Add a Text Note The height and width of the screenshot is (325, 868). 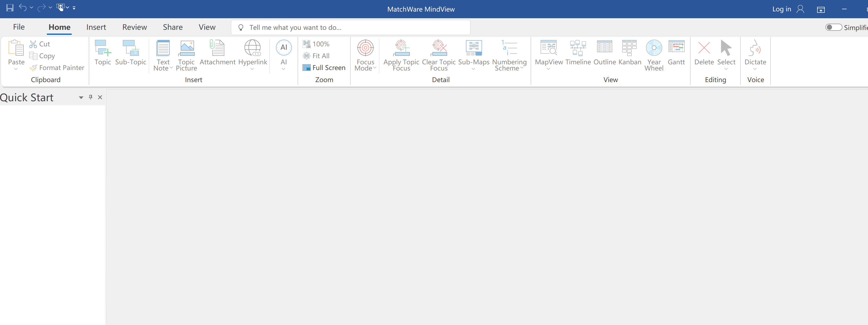[163, 56]
